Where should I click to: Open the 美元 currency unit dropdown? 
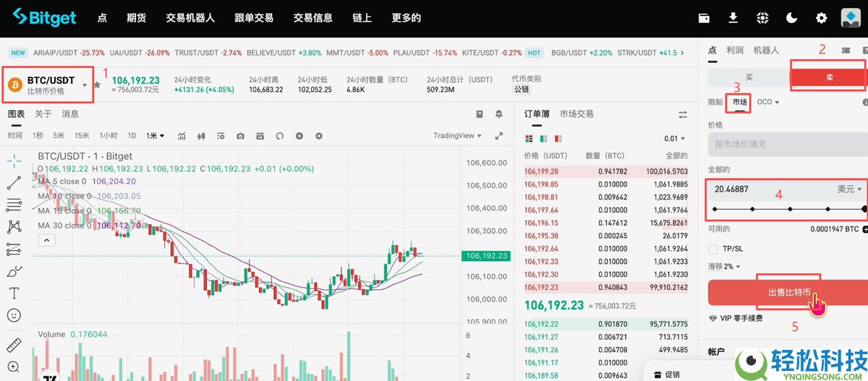coord(850,189)
